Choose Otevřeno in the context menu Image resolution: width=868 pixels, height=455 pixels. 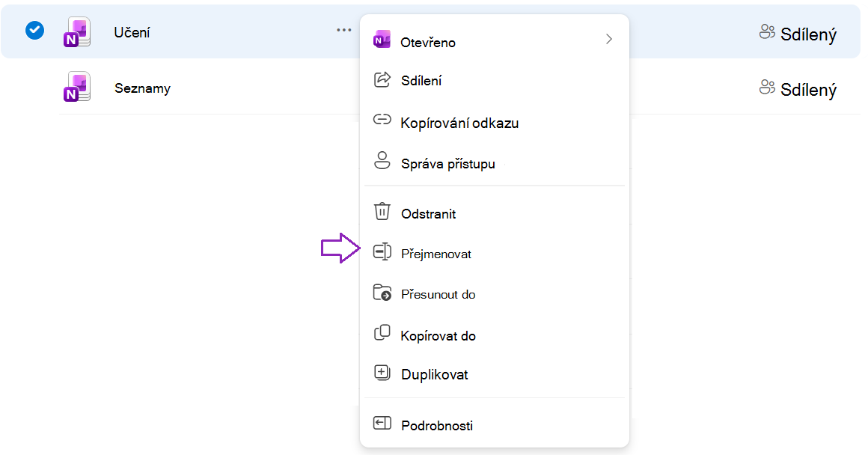click(x=427, y=43)
